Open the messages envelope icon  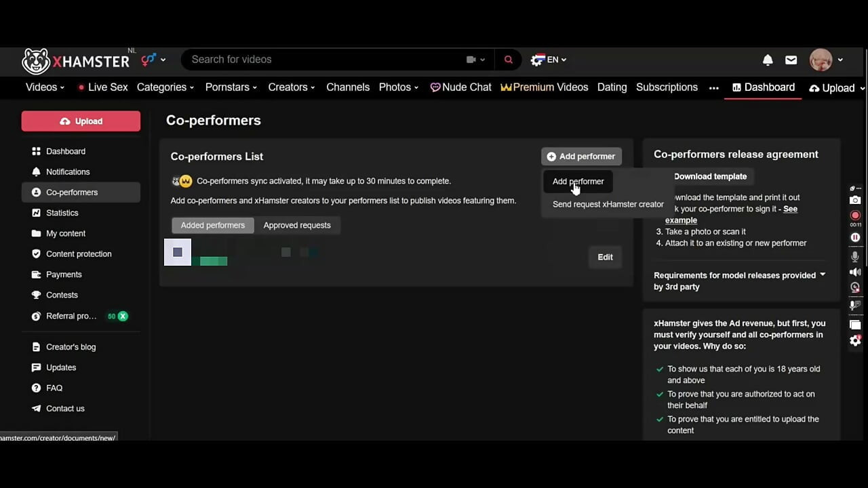click(x=791, y=60)
